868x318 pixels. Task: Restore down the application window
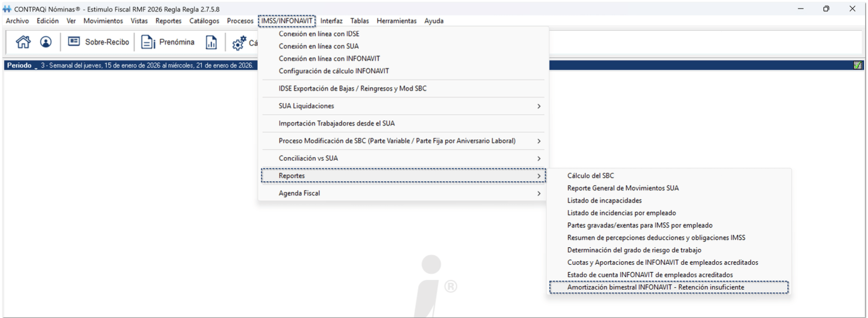point(826,9)
